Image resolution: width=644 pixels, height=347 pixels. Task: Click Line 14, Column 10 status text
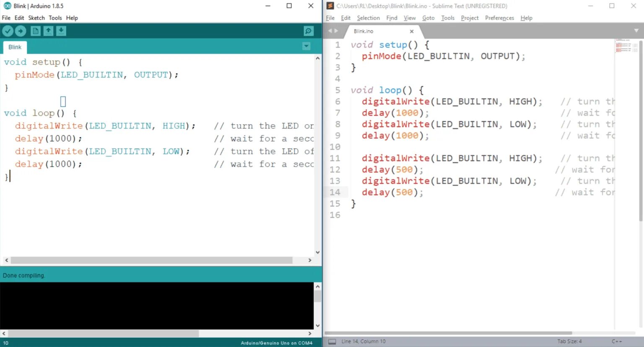click(364, 342)
